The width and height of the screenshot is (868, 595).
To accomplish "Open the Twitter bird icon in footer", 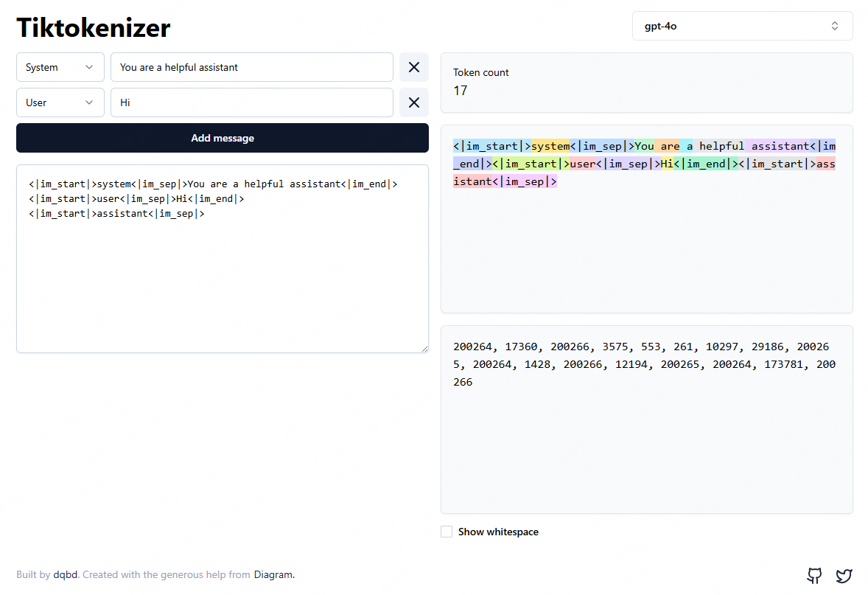I will 844,576.
